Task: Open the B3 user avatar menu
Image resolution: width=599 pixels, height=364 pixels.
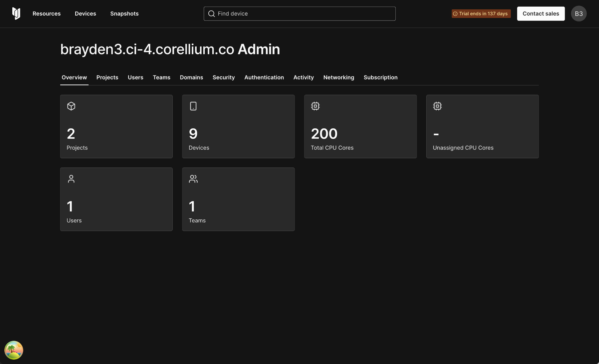Action: 579,14
